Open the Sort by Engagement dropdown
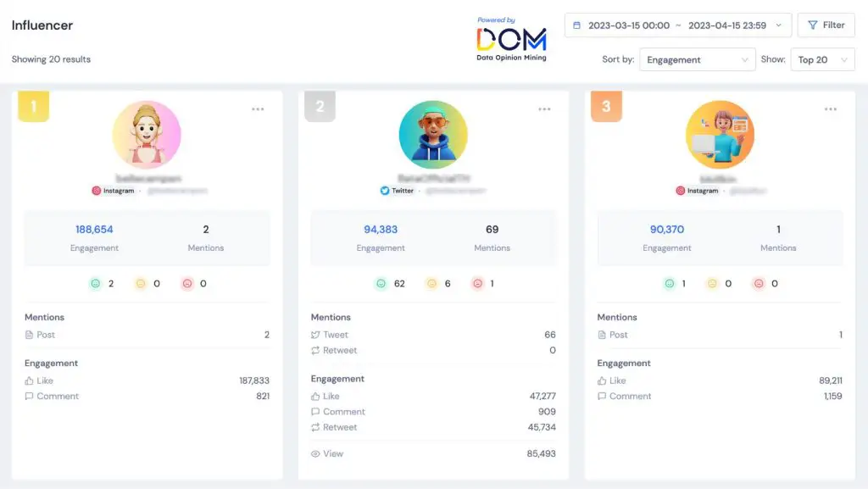 click(697, 60)
